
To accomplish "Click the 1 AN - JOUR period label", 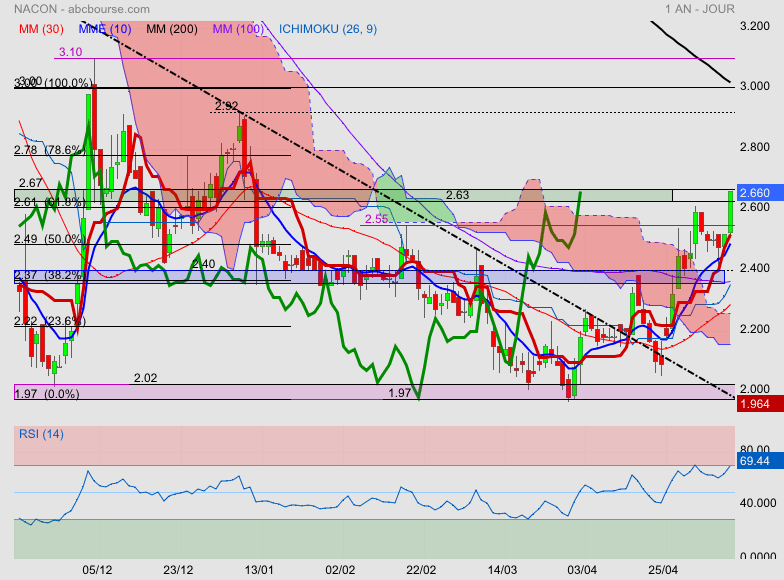I will pyautogui.click(x=700, y=9).
